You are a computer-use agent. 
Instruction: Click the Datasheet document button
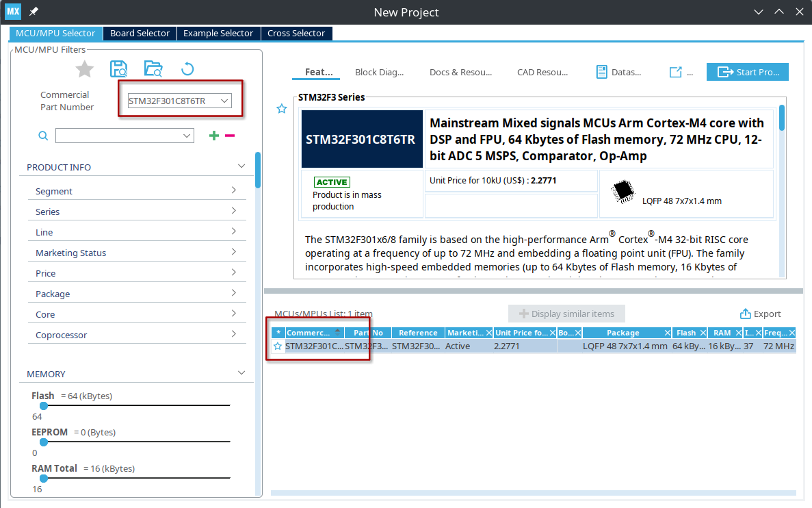click(x=618, y=72)
